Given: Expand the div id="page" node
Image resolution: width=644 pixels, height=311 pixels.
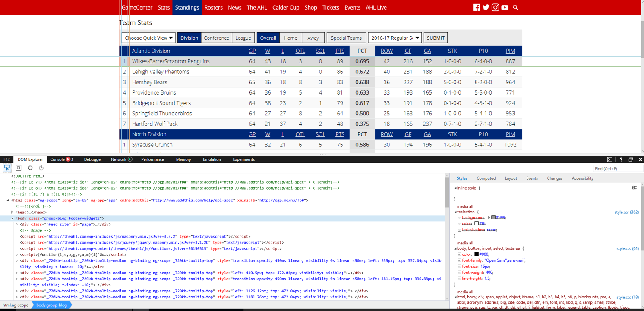Looking at the screenshot, I should (17, 225).
